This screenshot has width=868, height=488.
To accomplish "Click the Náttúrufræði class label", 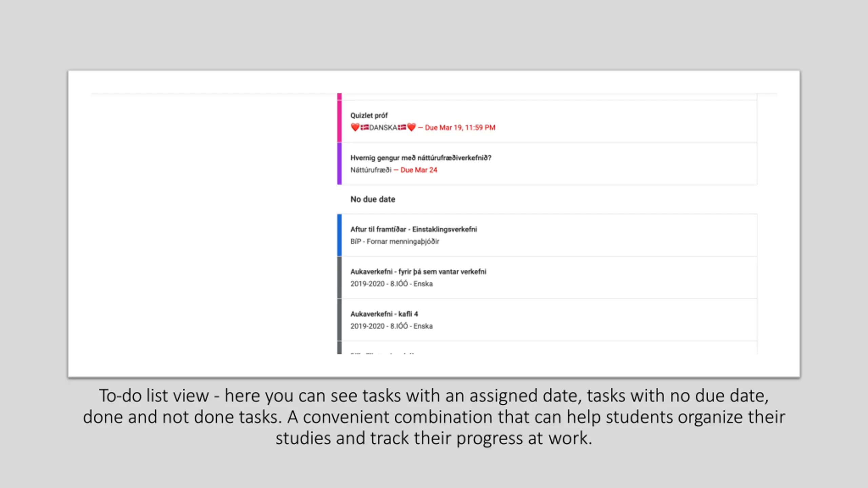I will (371, 170).
